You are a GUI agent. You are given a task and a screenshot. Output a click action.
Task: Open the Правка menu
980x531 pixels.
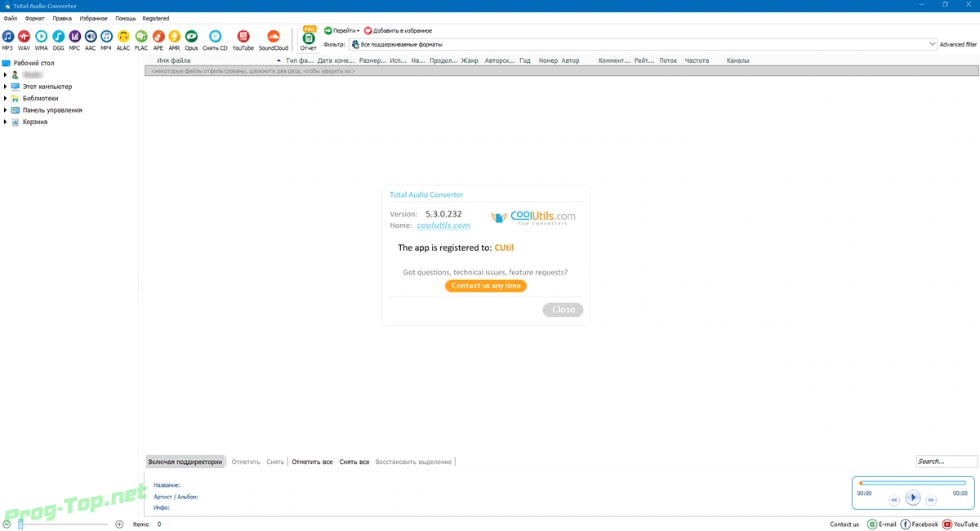point(62,18)
